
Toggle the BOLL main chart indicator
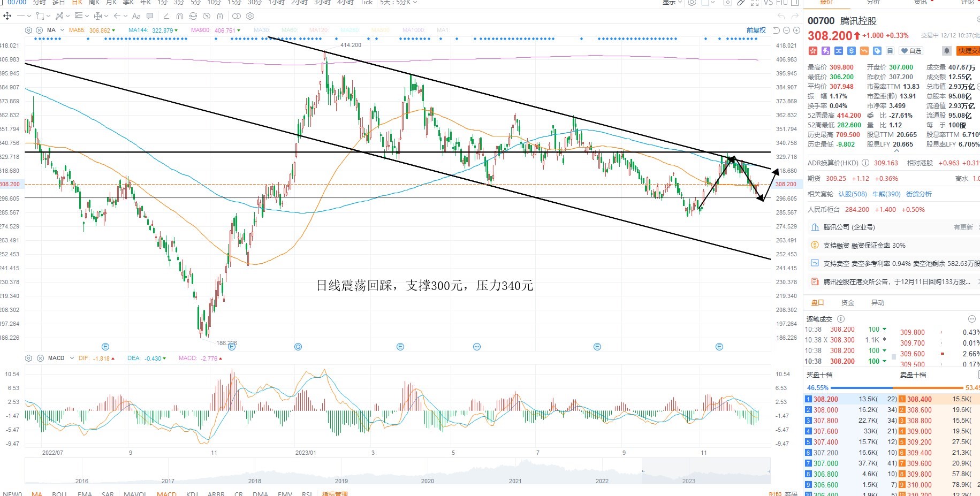tap(59, 493)
